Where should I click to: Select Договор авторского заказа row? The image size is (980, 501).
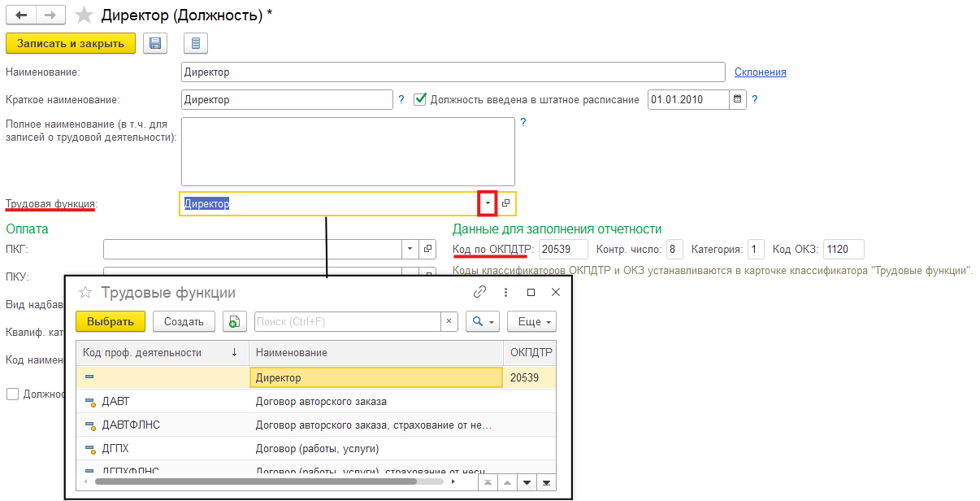click(321, 401)
